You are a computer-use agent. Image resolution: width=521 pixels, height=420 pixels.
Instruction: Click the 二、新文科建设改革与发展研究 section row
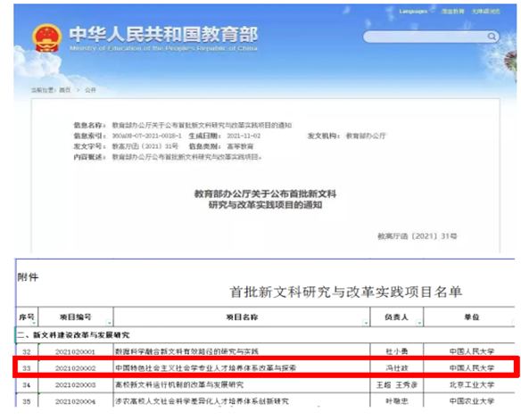265,335
